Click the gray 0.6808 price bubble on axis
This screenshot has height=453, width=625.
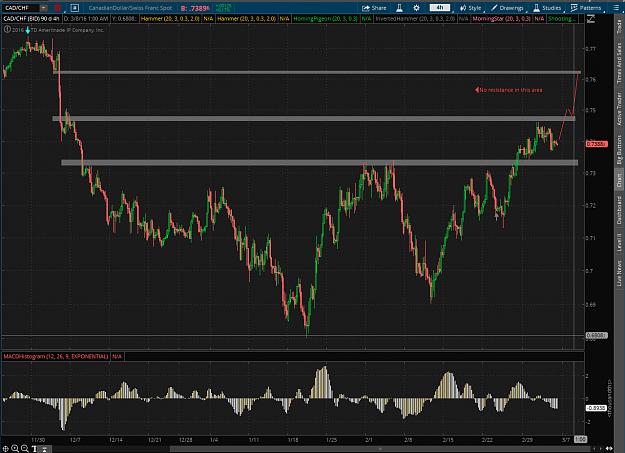coord(596,335)
